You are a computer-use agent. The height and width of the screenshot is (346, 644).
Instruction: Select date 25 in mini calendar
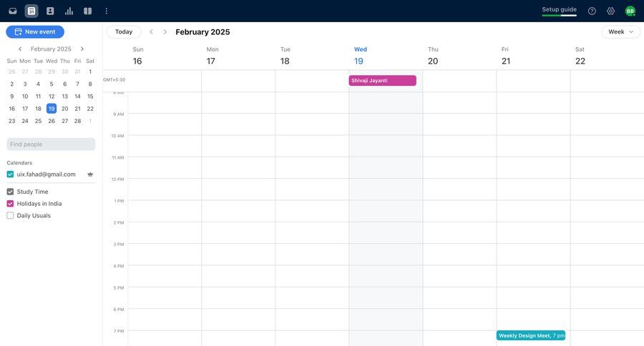point(38,121)
